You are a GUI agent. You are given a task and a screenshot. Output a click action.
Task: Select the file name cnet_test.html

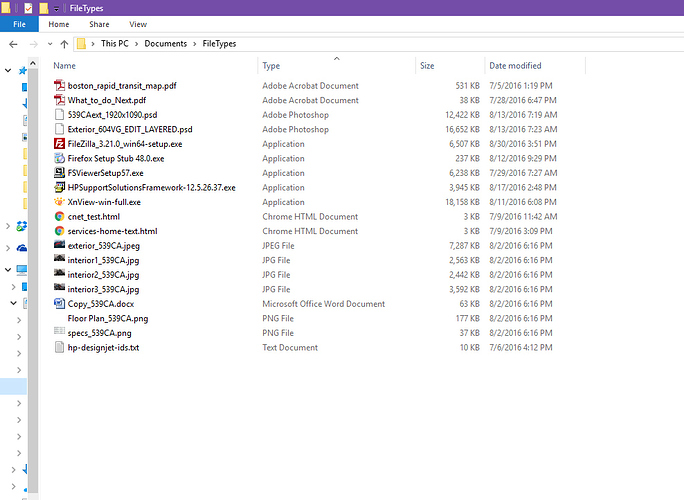[x=93, y=217]
